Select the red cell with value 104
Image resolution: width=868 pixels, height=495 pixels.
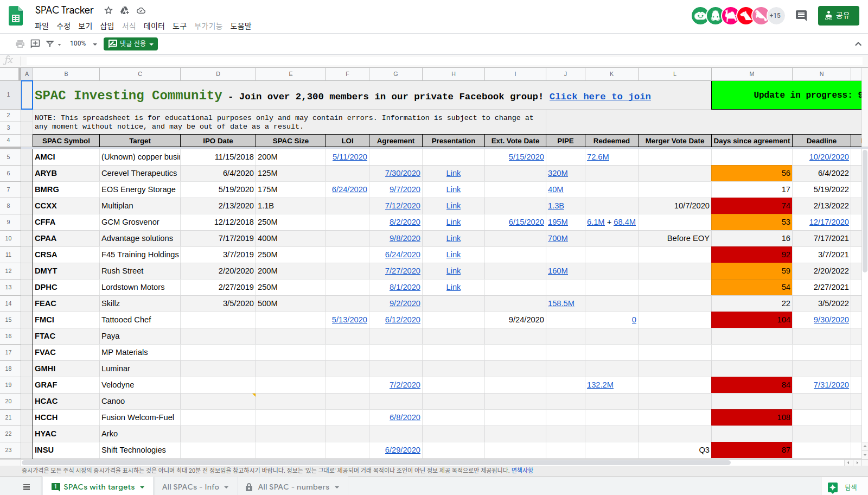click(x=752, y=320)
